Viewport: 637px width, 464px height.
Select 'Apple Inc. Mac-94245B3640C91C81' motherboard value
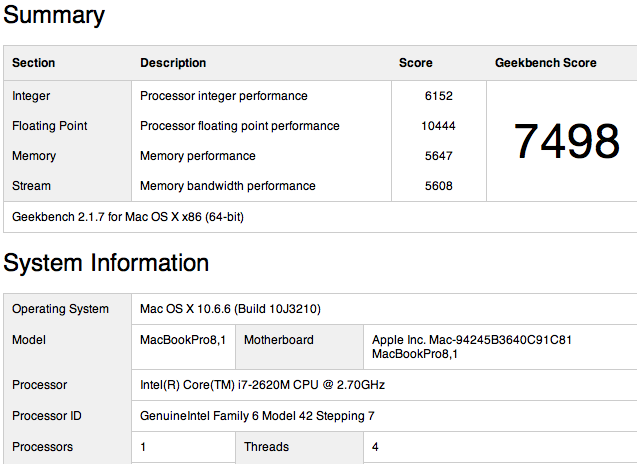(x=472, y=340)
